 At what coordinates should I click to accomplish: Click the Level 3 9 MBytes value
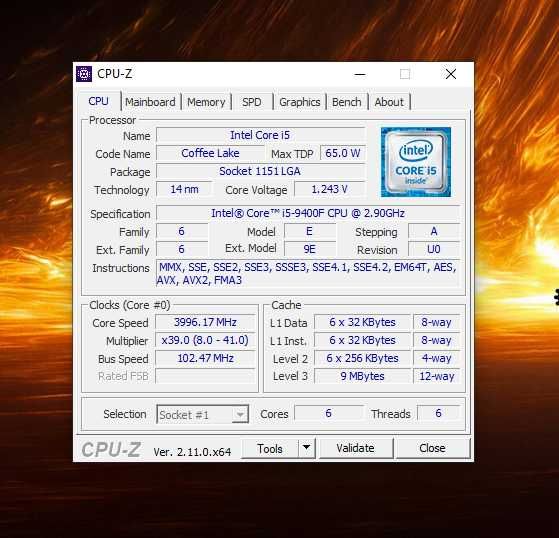362,376
